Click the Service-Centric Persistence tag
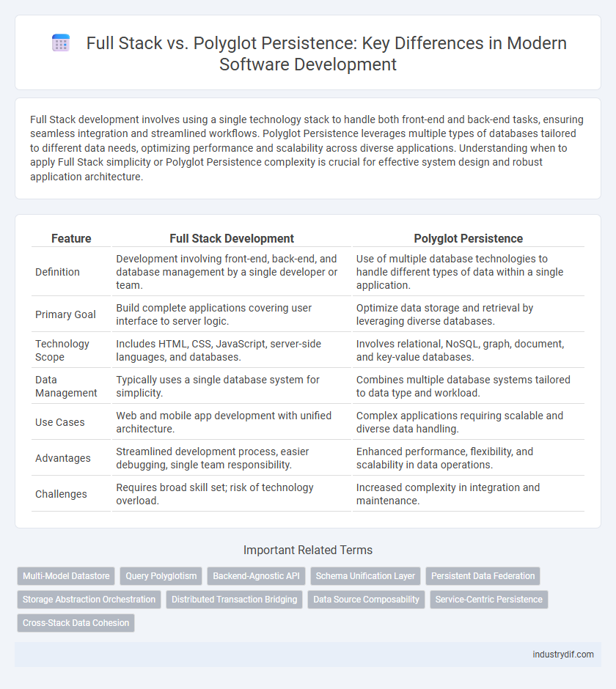The image size is (616, 689). coord(489,600)
